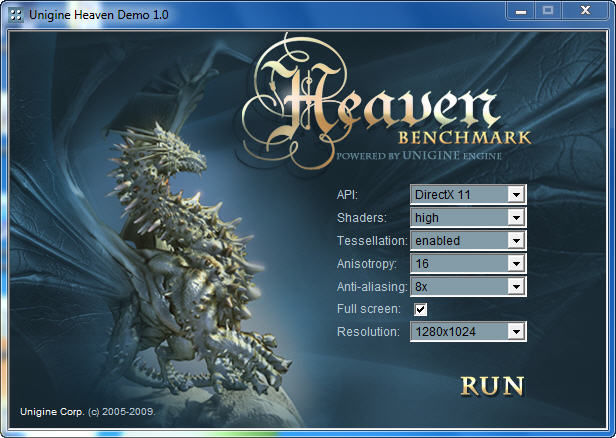Image resolution: width=616 pixels, height=438 pixels.
Task: Click the Unigine app icon in title bar
Action: [16, 15]
